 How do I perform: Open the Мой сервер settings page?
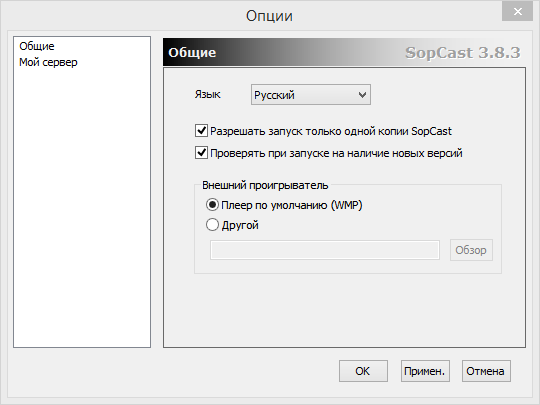48,62
